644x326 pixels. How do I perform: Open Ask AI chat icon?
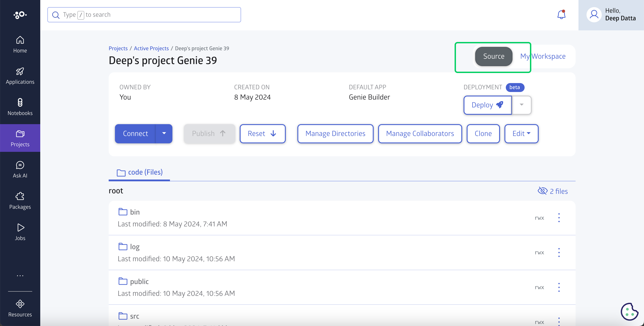pos(20,165)
